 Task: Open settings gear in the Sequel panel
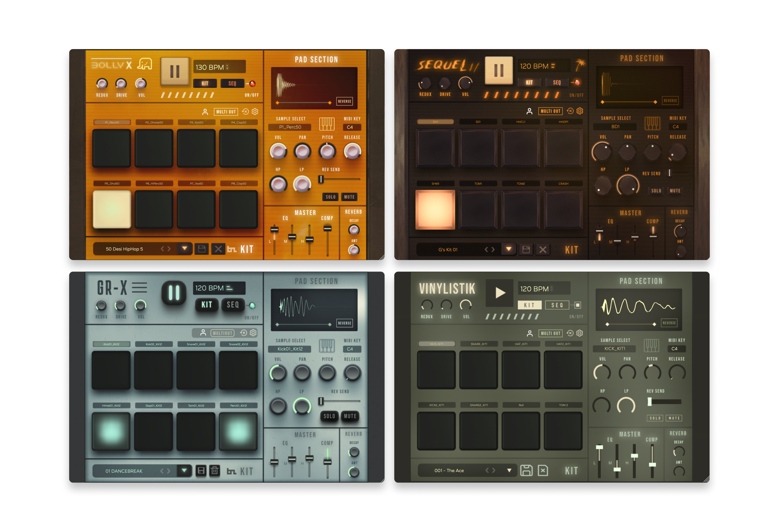click(x=580, y=111)
